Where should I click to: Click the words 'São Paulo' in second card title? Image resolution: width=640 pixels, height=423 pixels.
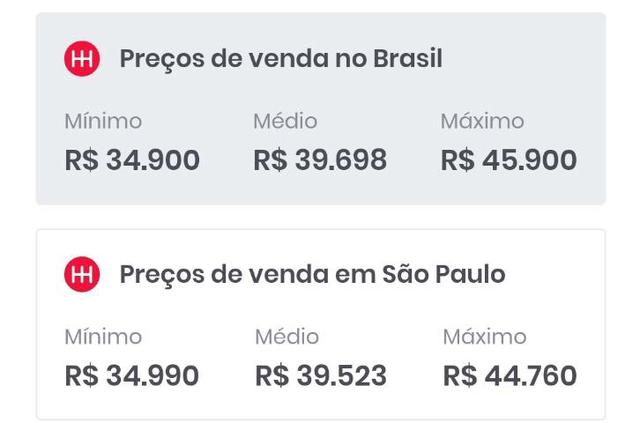tap(444, 274)
